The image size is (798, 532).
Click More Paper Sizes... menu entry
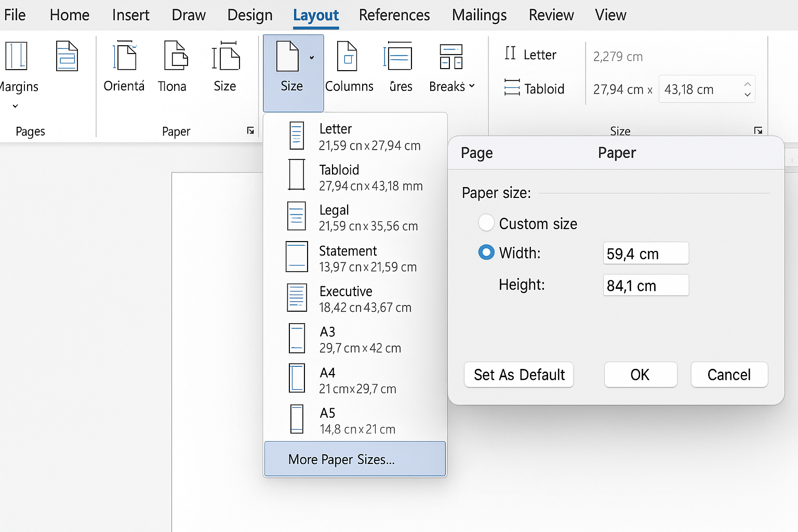[x=355, y=459]
